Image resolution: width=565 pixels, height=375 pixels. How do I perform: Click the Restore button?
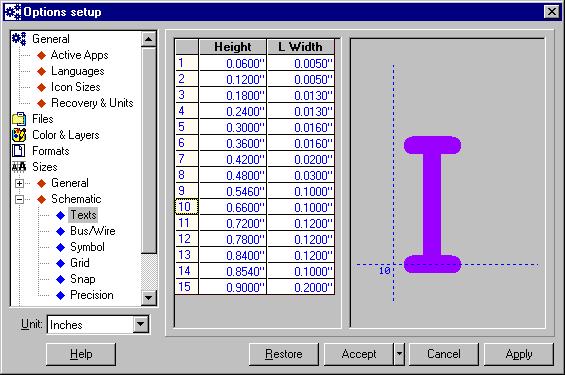click(x=284, y=354)
